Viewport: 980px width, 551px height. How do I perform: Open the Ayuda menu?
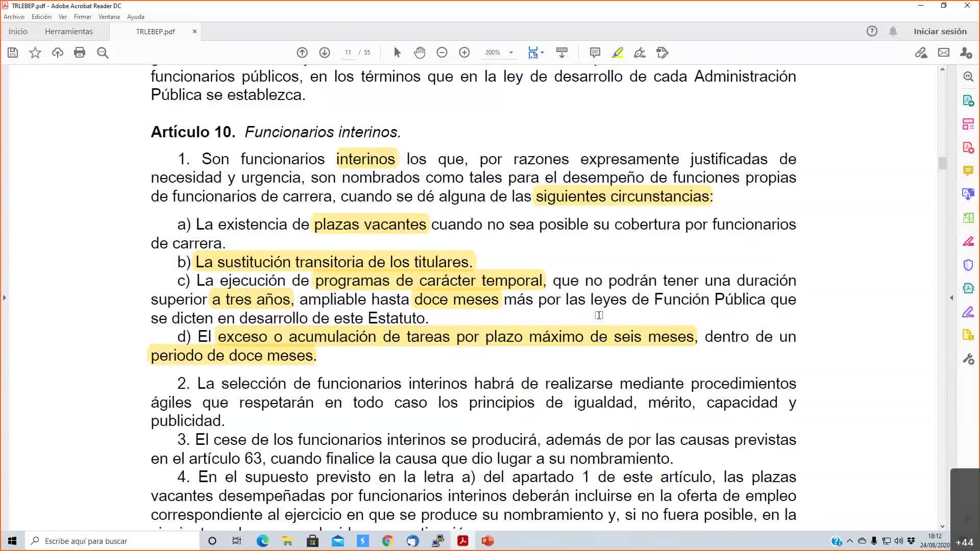pos(135,17)
